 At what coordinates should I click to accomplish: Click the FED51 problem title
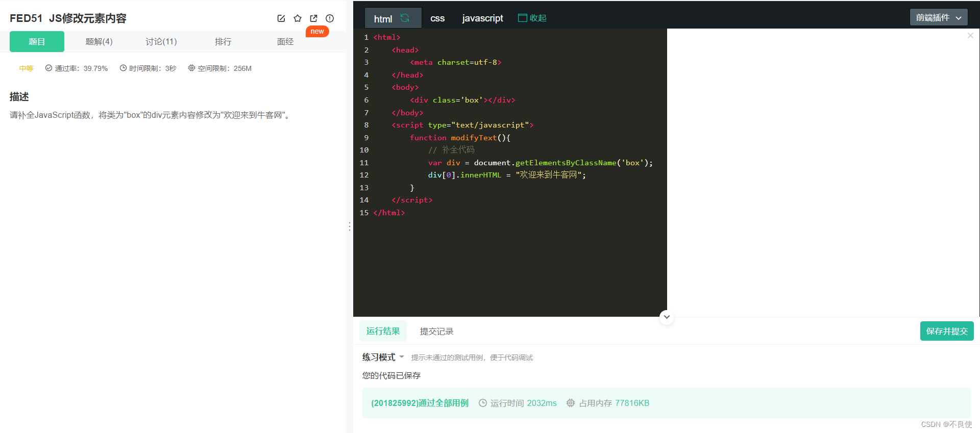[x=68, y=18]
